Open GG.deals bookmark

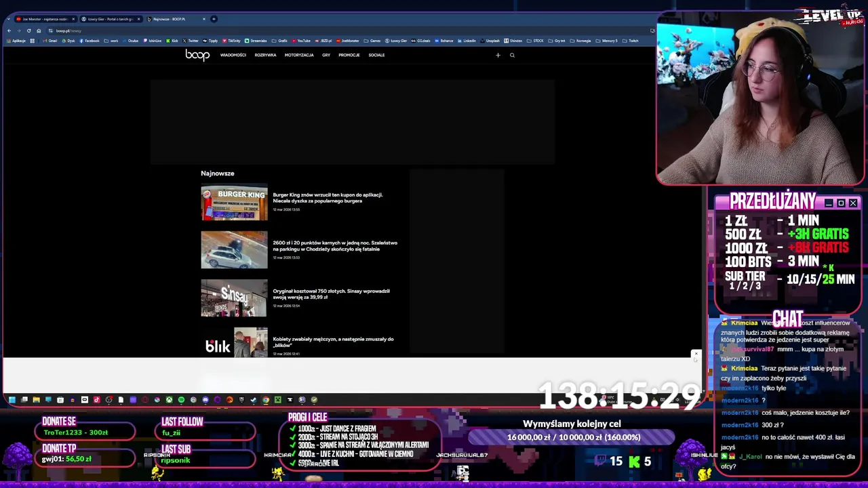(420, 41)
